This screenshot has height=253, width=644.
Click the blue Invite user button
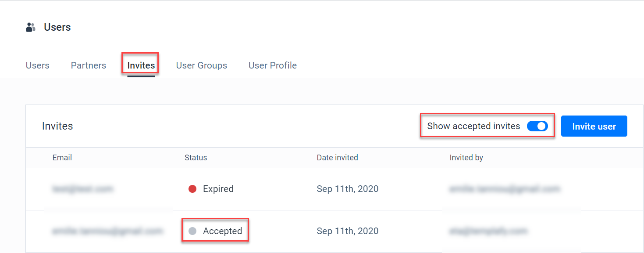click(594, 126)
